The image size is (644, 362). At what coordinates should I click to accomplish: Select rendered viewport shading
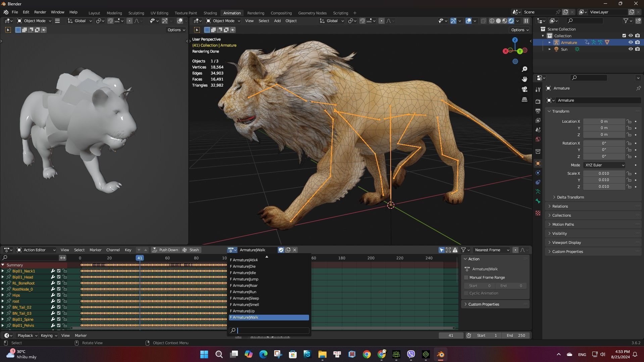(511, 21)
